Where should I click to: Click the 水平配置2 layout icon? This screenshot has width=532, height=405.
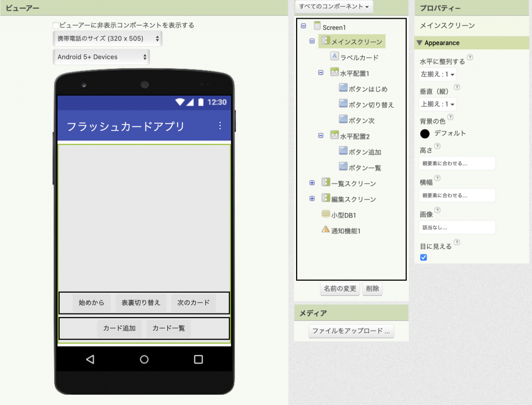[335, 136]
